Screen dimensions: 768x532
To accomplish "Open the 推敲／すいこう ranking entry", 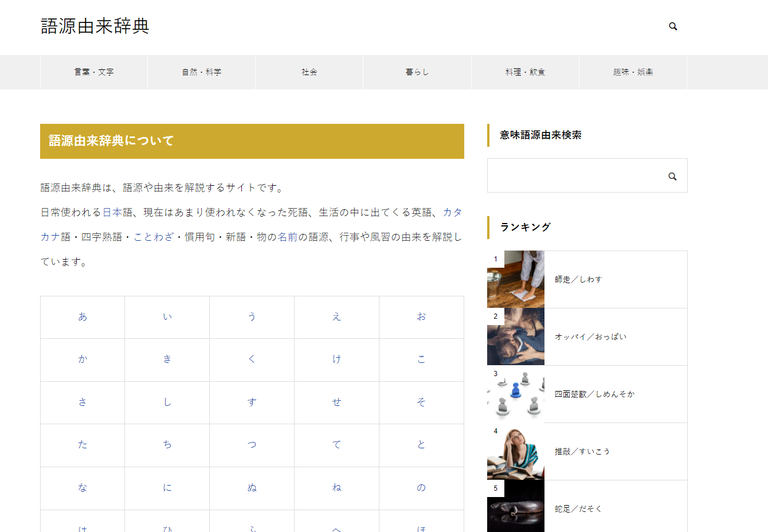I will tap(581, 451).
